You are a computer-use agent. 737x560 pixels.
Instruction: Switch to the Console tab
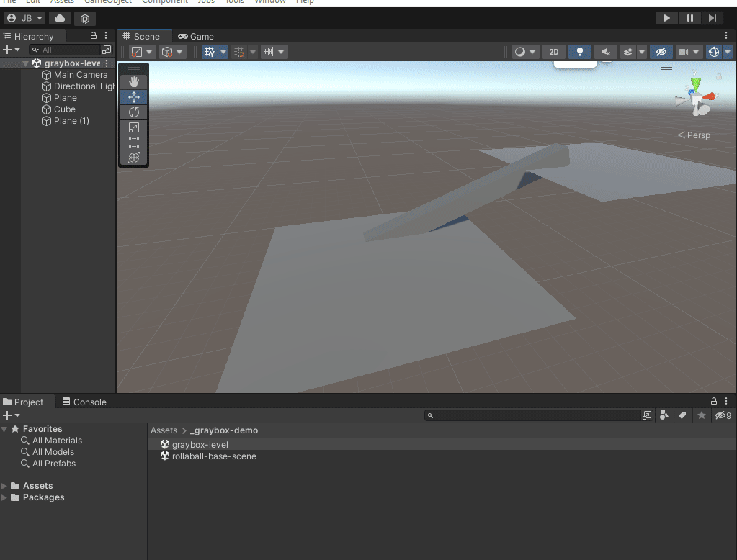(84, 402)
